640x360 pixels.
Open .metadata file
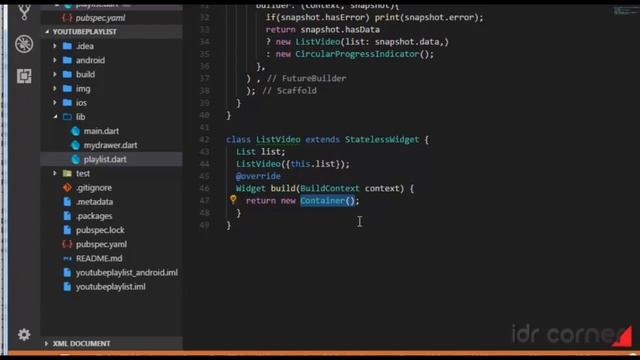coord(94,202)
